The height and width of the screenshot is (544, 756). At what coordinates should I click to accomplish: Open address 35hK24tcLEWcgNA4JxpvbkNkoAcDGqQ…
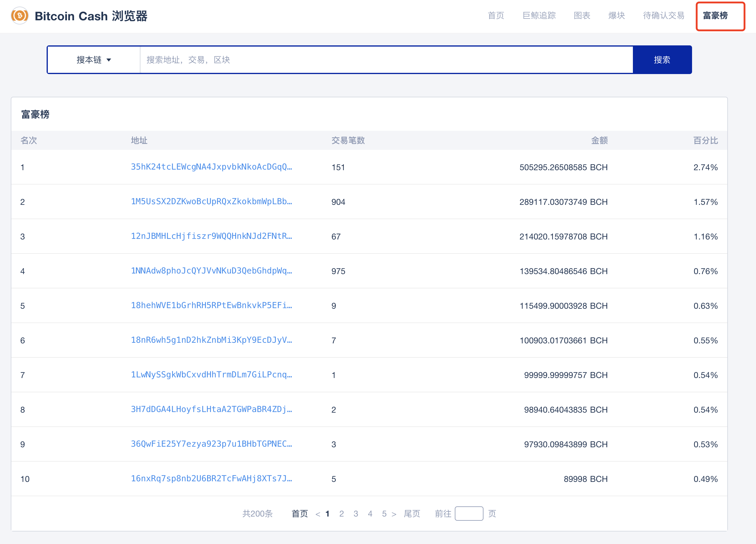click(211, 167)
